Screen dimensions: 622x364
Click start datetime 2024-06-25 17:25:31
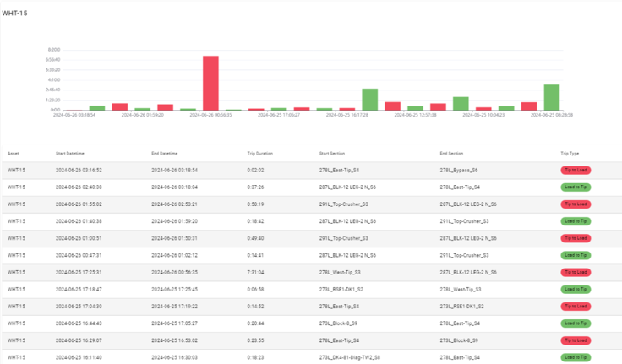click(x=79, y=273)
